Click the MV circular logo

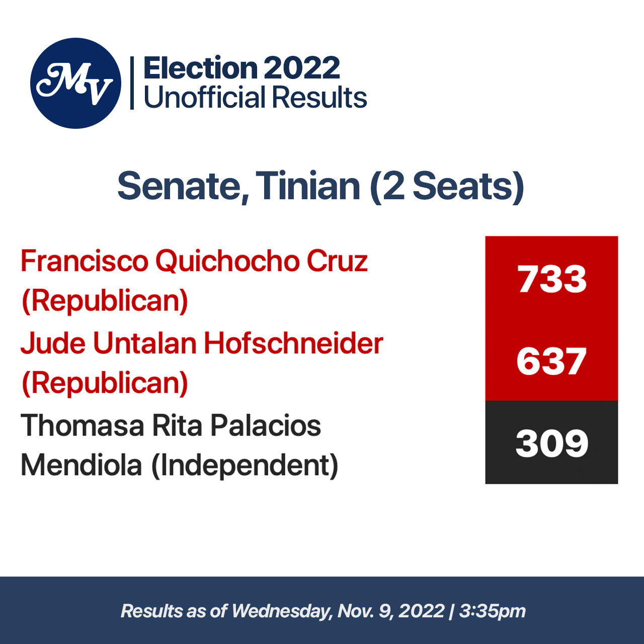click(x=75, y=83)
